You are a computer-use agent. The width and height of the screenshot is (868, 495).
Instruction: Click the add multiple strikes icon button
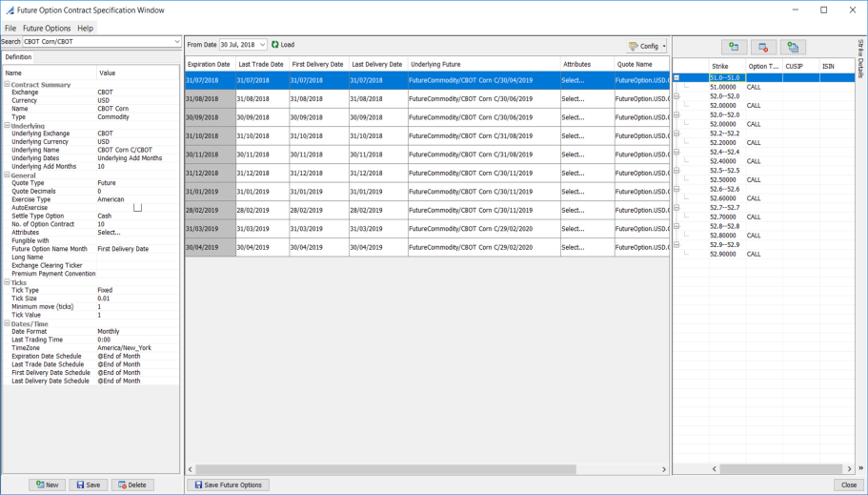pos(793,47)
